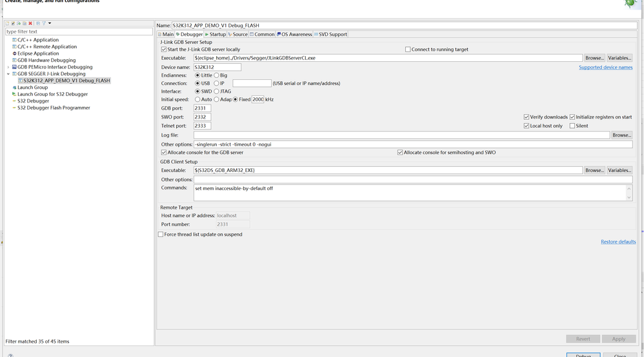Enable Force thread list update on suspend
This screenshot has height=357, width=644.
pyautogui.click(x=161, y=235)
